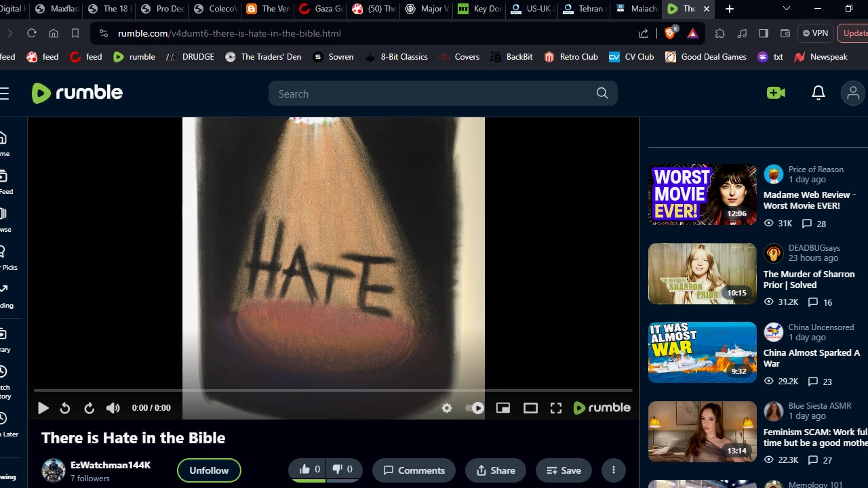Screen dimensions: 868x488
Task: Open the Feminism SCAM video thumbnail
Action: pos(703,431)
